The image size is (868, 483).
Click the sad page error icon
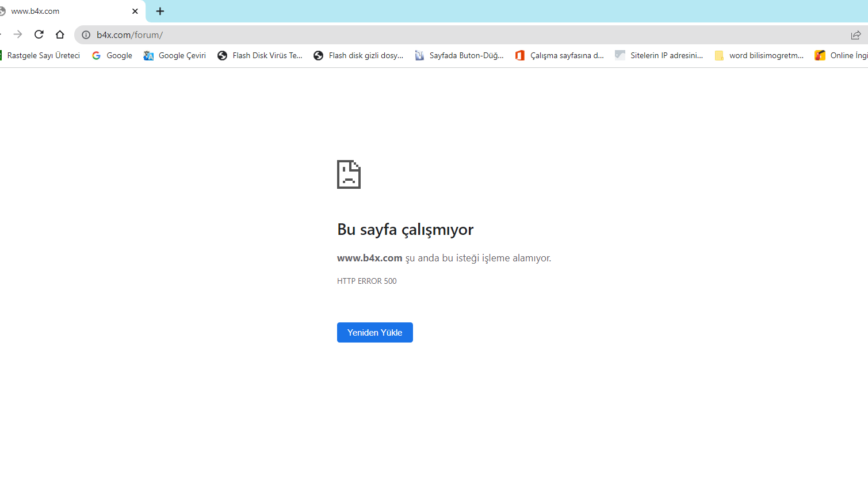tap(349, 174)
